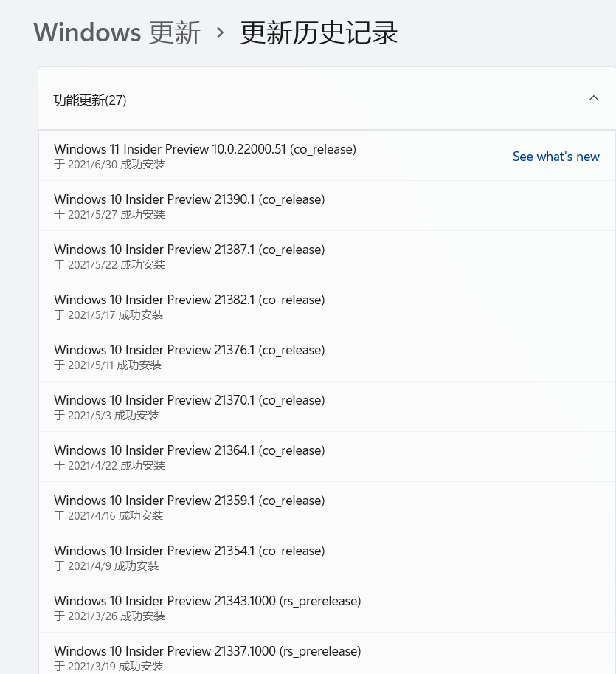Click the 更新历史记录 page title
The width and height of the screenshot is (616, 674).
[319, 32]
